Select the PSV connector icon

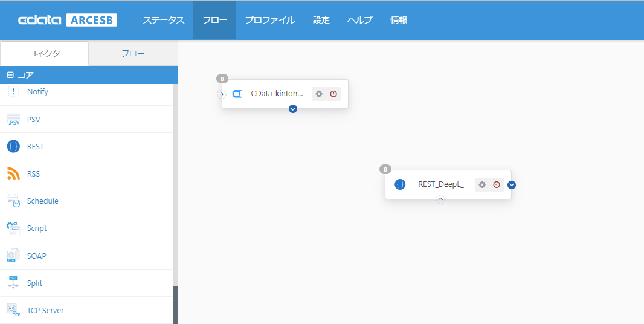(13, 119)
